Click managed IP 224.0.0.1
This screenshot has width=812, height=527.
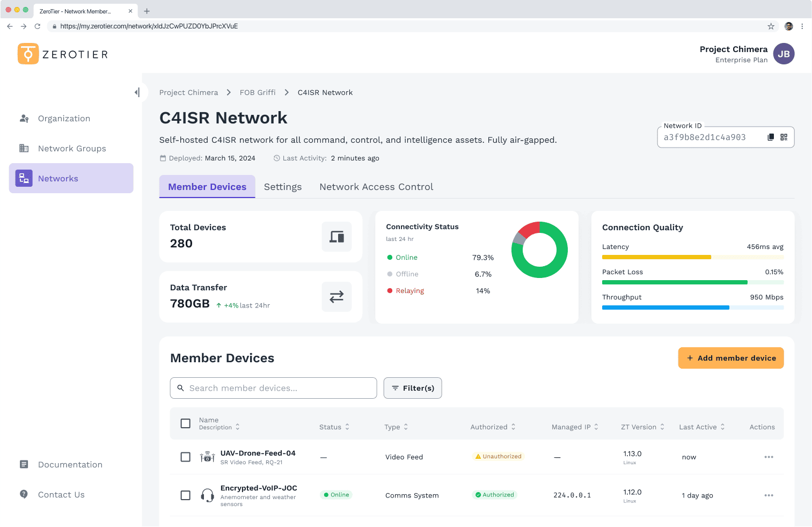pyautogui.click(x=572, y=495)
